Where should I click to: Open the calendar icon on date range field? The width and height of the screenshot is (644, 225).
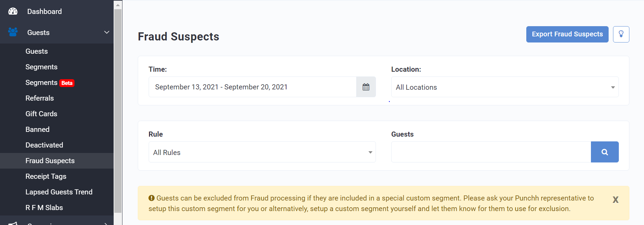(366, 87)
